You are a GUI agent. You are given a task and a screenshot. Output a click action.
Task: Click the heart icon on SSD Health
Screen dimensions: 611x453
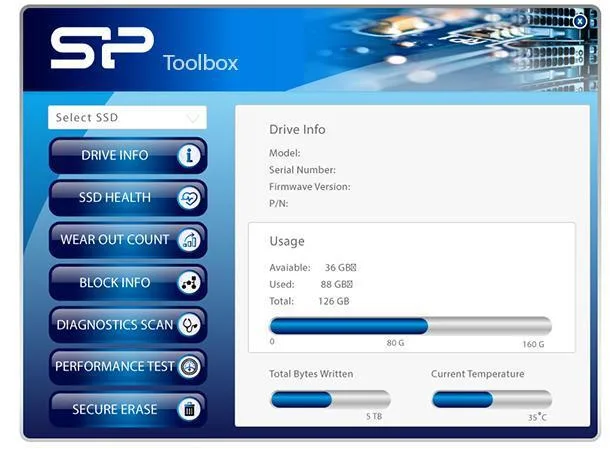pos(189,198)
